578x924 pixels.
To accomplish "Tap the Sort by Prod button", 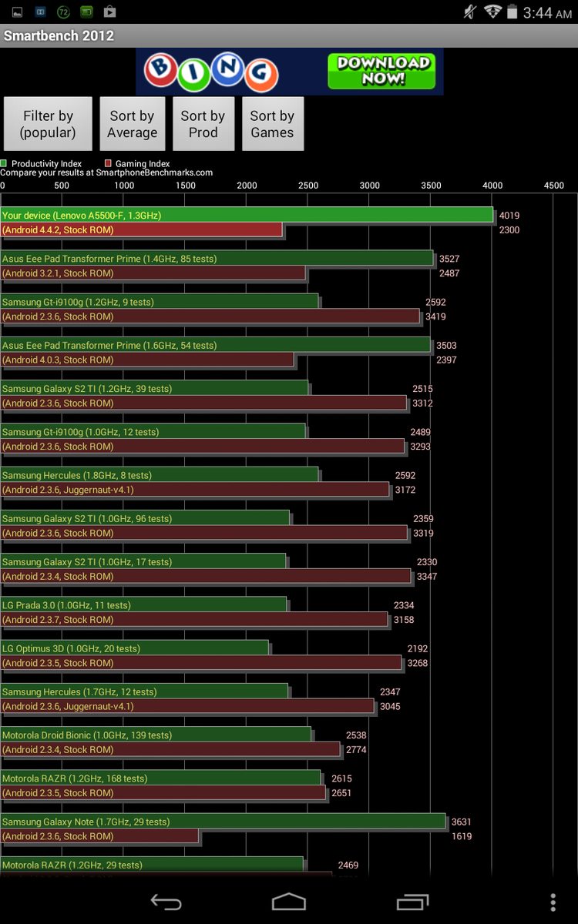I will tap(203, 123).
